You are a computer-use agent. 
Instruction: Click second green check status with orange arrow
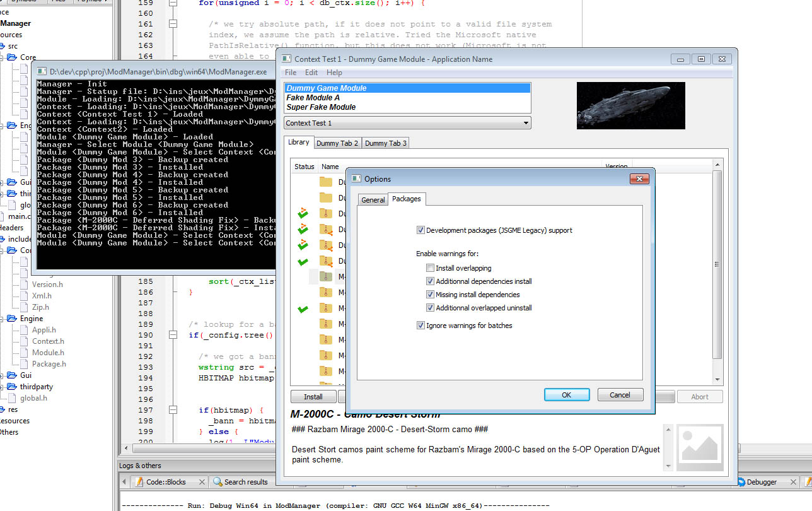303,228
